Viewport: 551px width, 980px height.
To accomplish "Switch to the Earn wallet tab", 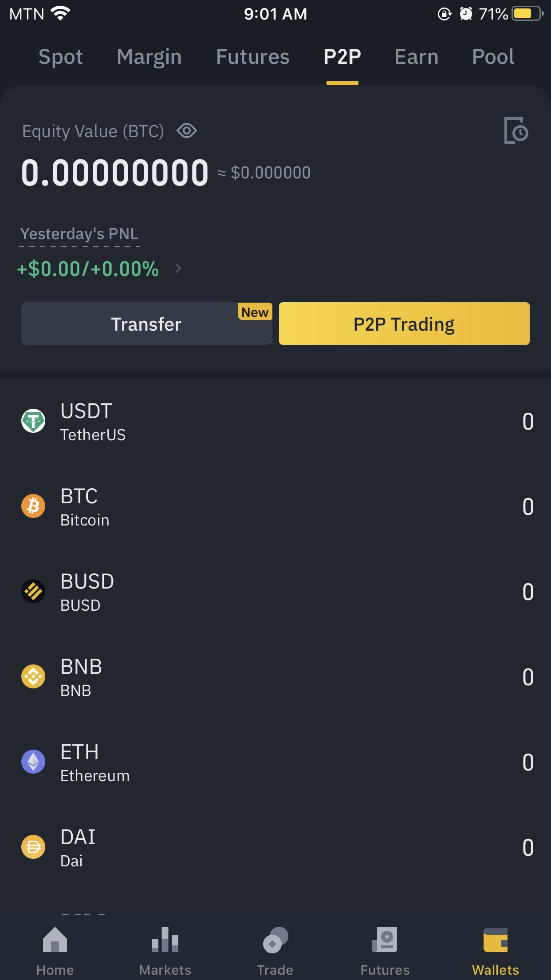I will [417, 57].
